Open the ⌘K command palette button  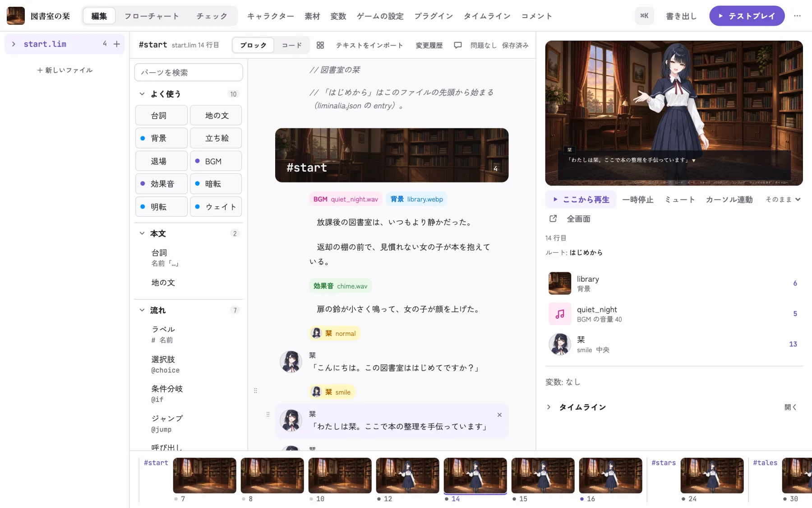(644, 16)
